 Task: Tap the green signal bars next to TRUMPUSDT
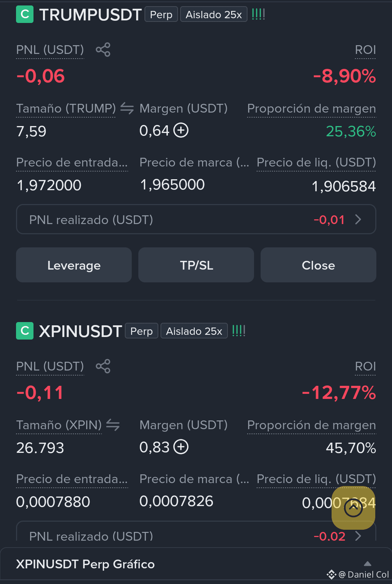(258, 14)
